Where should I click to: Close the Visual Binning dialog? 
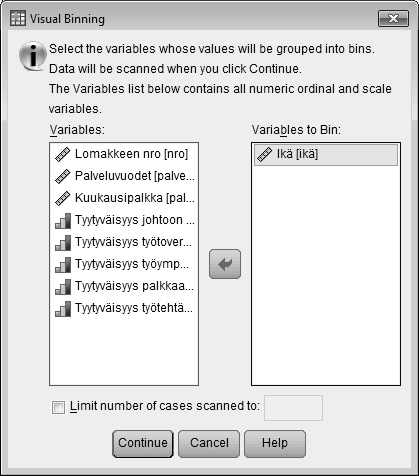[393, 18]
